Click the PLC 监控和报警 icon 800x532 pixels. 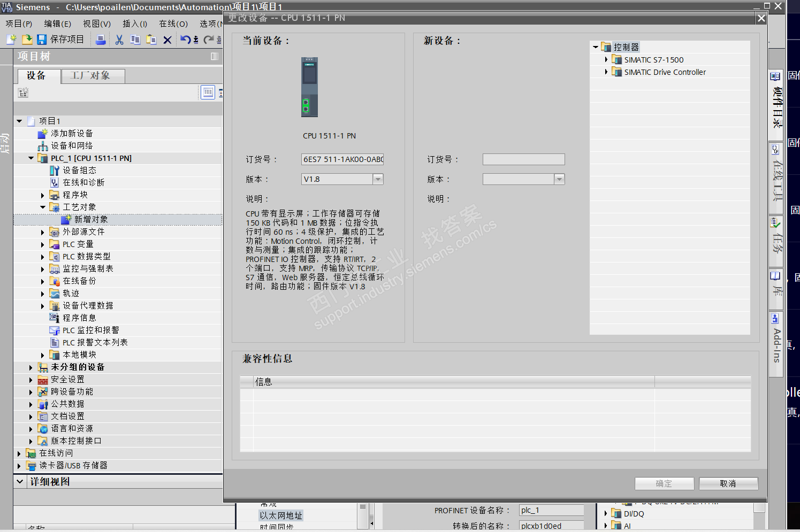tap(55, 330)
